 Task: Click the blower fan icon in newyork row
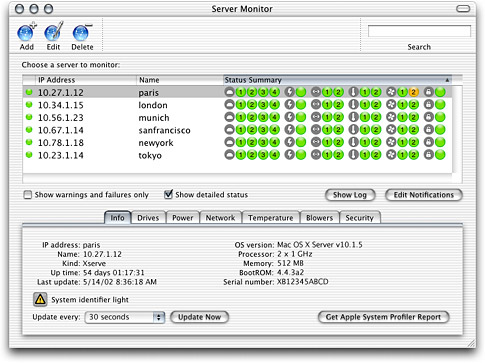[x=391, y=143]
